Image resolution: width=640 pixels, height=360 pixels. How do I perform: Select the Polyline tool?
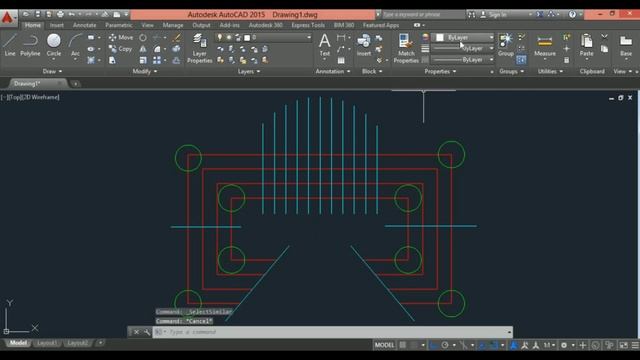[x=30, y=45]
